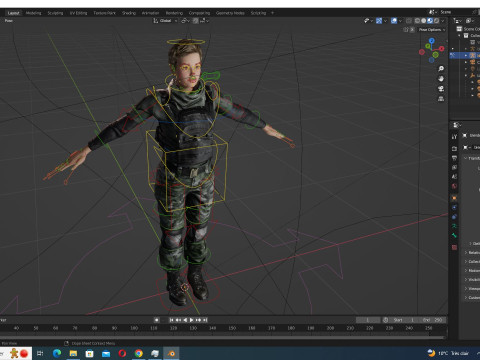
Task: Open the shading options dropdown arrow
Action: click(443, 21)
